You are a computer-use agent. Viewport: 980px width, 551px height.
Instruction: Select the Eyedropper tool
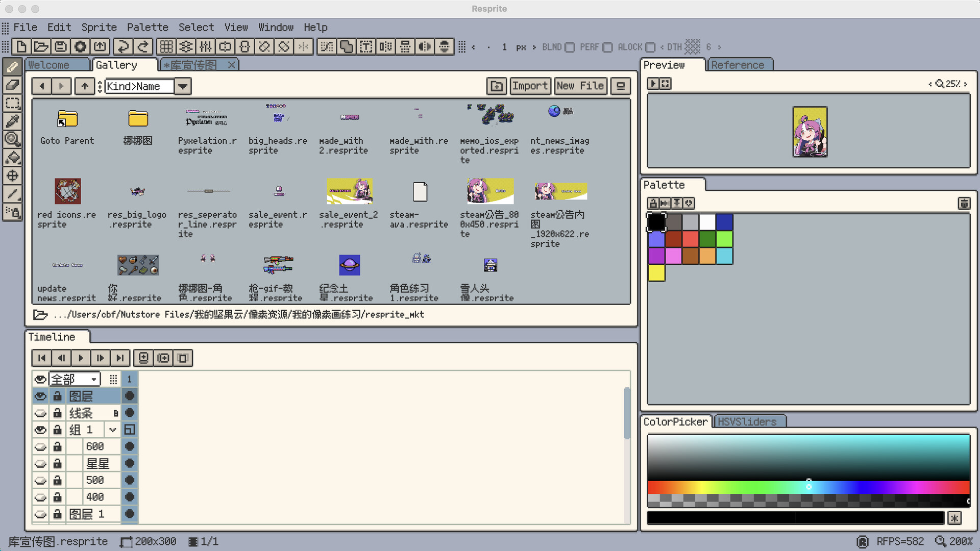coord(12,121)
